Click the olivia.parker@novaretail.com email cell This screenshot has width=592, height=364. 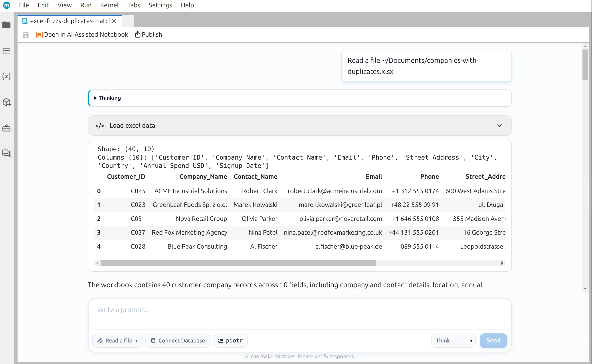(341, 219)
